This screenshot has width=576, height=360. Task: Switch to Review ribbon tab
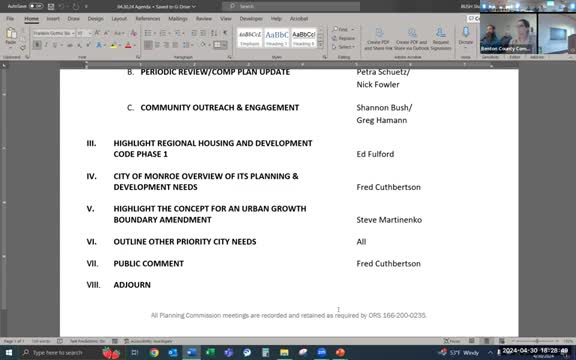tap(204, 18)
